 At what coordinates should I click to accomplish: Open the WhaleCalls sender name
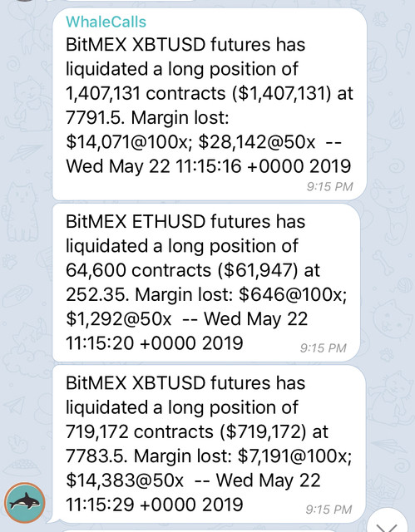(106, 22)
